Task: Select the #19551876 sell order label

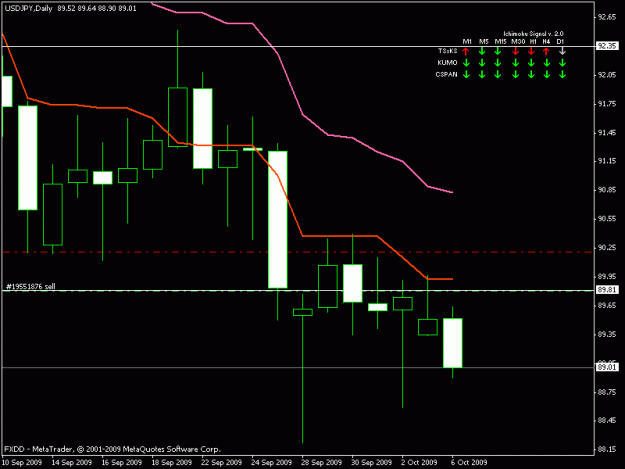Action: tap(31, 286)
